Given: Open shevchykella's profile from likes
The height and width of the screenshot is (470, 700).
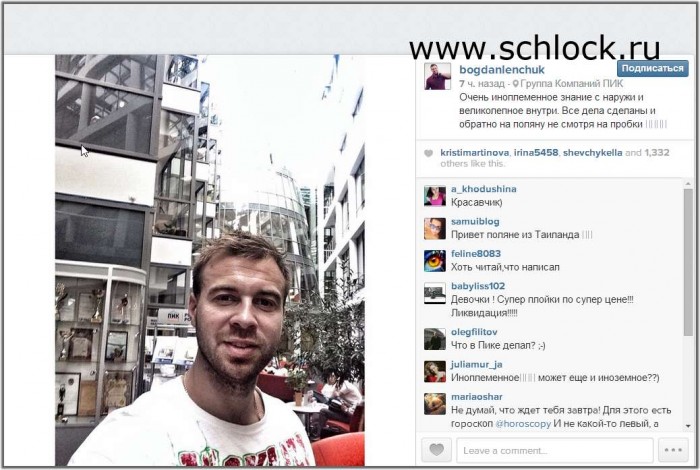Looking at the screenshot, I should [592, 153].
